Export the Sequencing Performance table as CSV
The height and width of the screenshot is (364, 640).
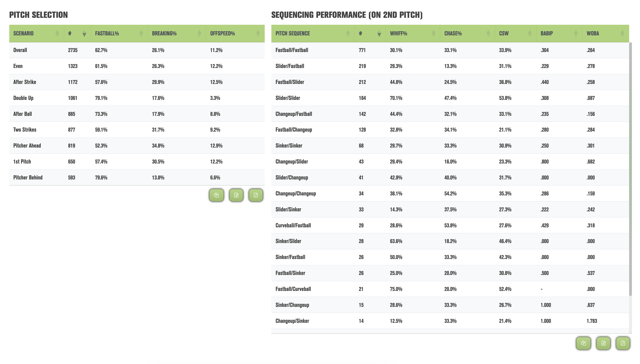603,343
